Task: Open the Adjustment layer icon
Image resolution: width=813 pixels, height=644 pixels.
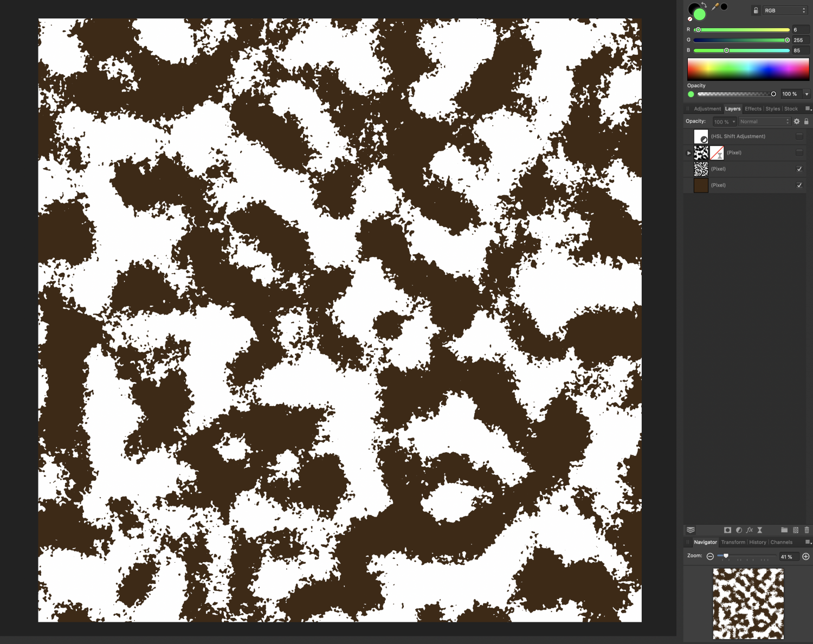Action: 739,530
